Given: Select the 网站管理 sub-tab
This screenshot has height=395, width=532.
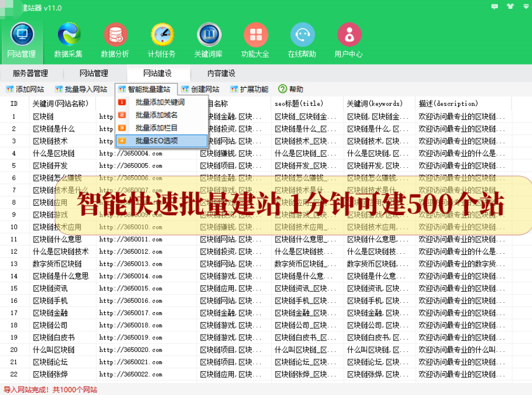Looking at the screenshot, I should coord(94,73).
